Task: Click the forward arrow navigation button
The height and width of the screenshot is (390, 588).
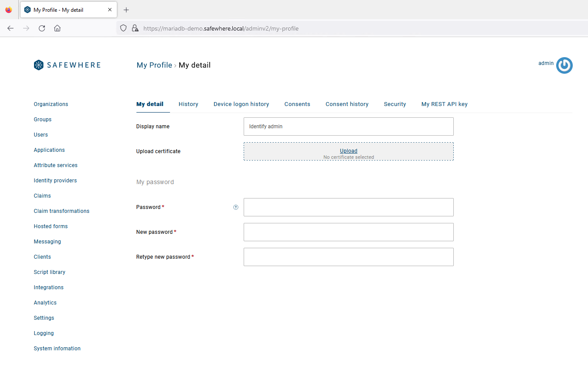Action: [x=26, y=28]
